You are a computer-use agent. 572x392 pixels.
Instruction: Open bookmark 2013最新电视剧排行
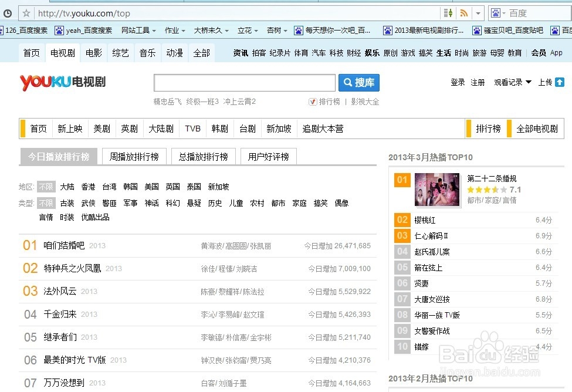pyautogui.click(x=424, y=31)
